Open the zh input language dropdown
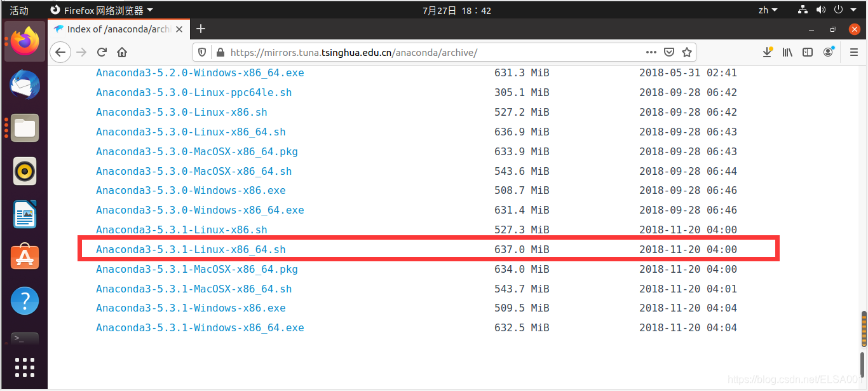 [768, 10]
